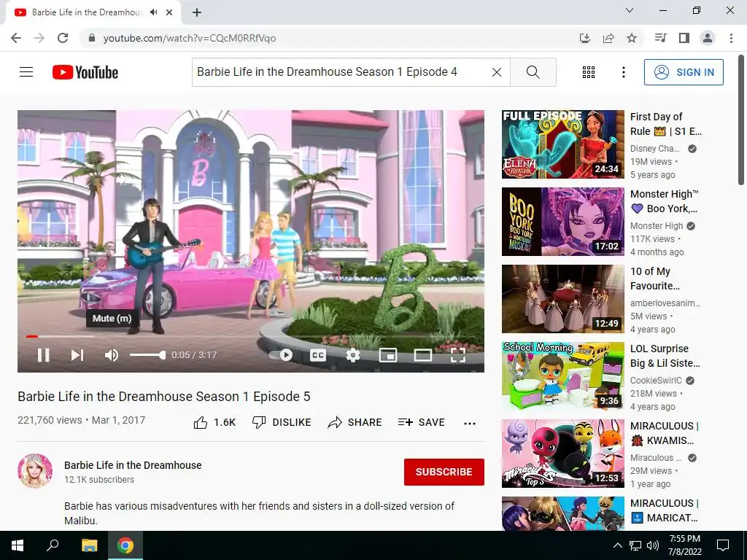Open the CookieSwirlC channel link

(x=656, y=381)
